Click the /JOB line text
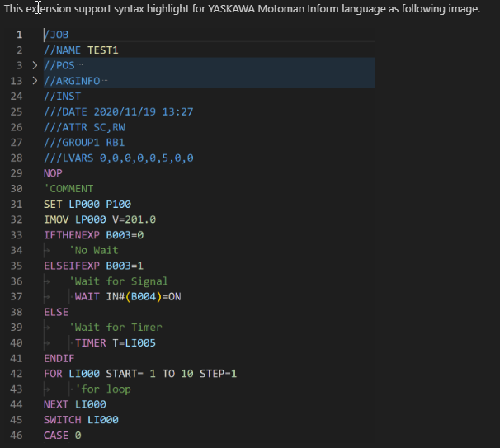Viewport: 500px width, 448px height. 56,35
